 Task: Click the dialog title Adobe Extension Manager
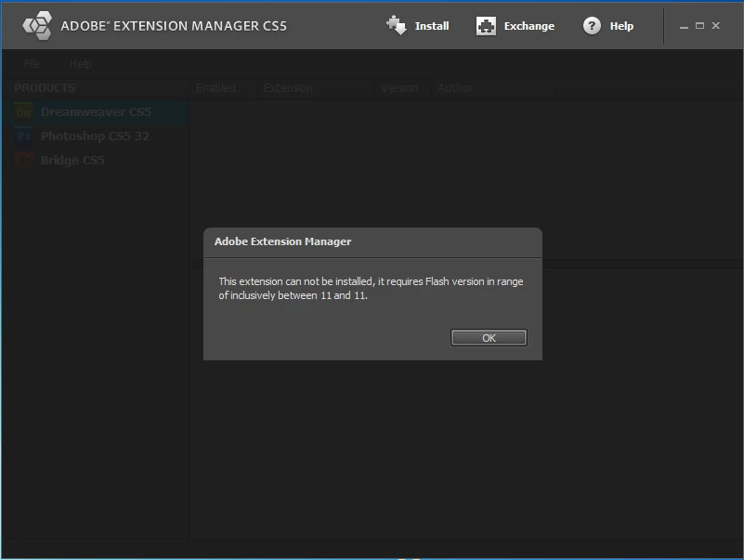282,241
